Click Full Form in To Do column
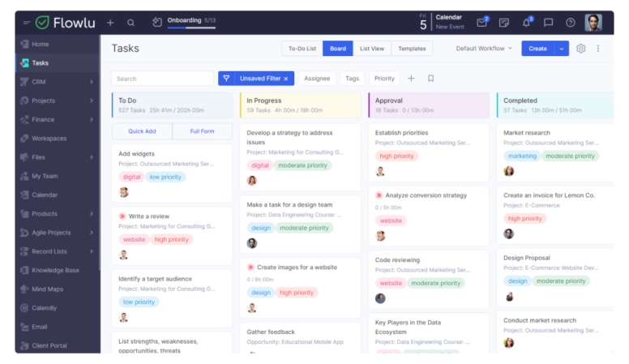Image resolution: width=629 pixels, height=364 pixels. pos(202,131)
